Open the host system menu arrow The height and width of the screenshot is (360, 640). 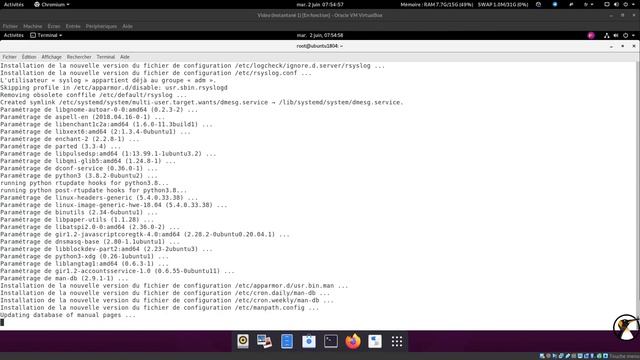(x=634, y=4)
